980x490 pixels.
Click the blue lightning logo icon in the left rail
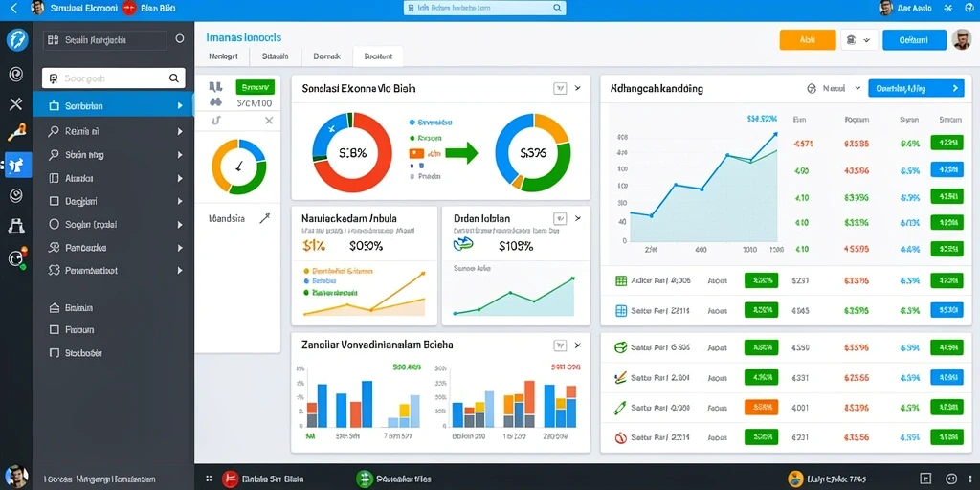point(17,40)
